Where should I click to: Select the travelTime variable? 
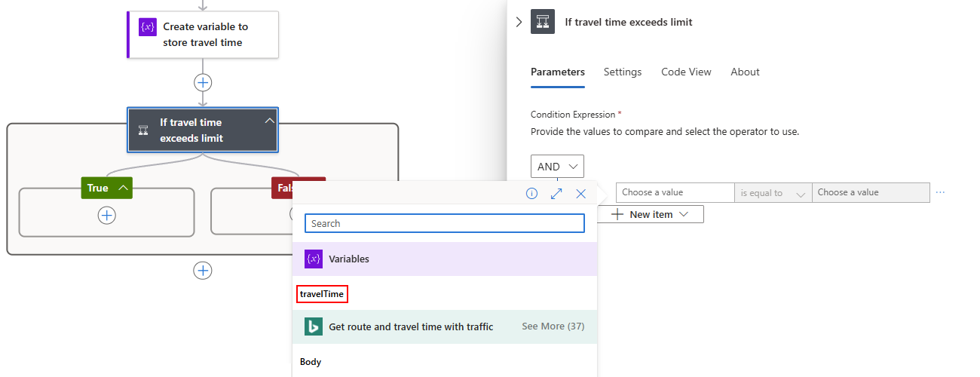pos(322,294)
